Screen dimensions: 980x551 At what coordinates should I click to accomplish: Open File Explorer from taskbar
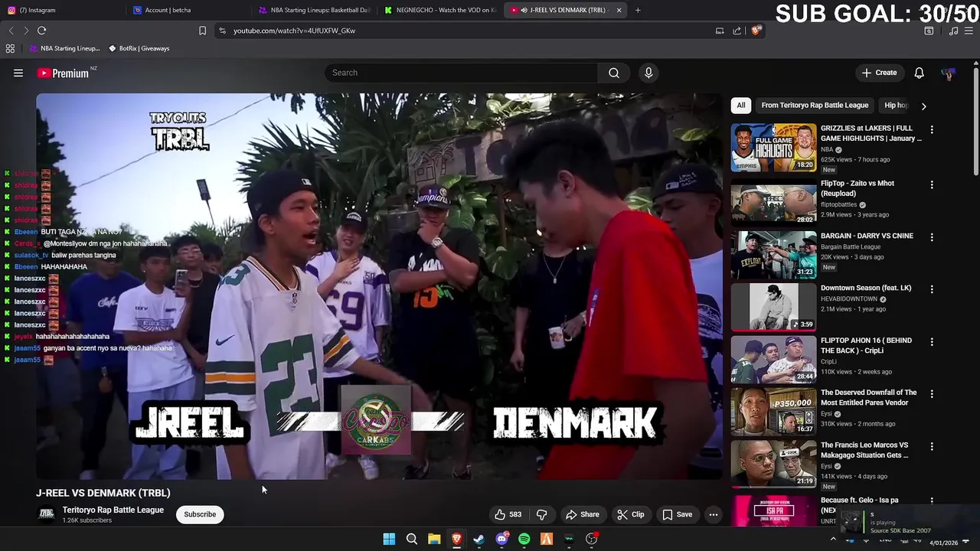tap(434, 539)
